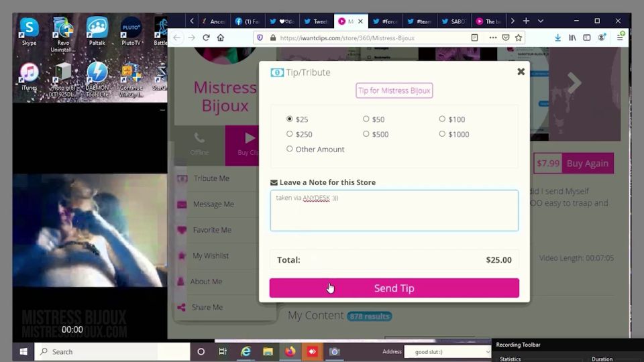This screenshot has width=644, height=362.
Task: Focus the Leave a Note text area
Action: click(394, 210)
